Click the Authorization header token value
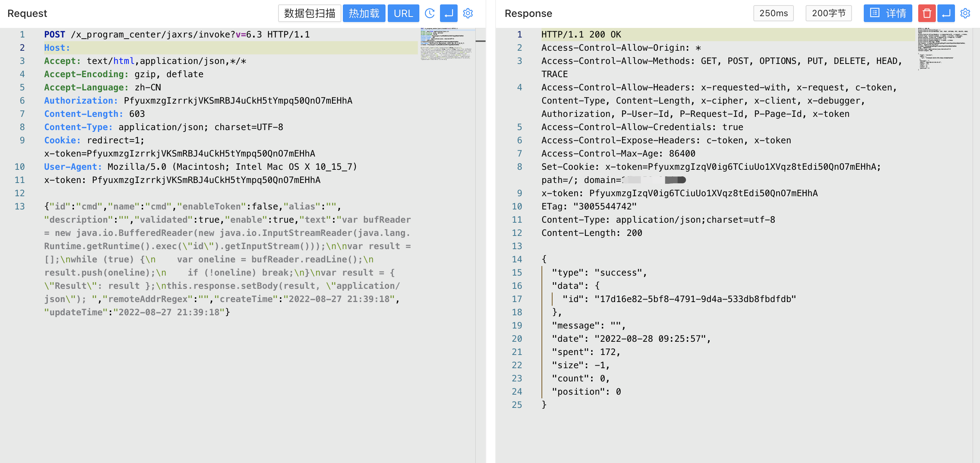This screenshot has height=463, width=980. click(238, 101)
